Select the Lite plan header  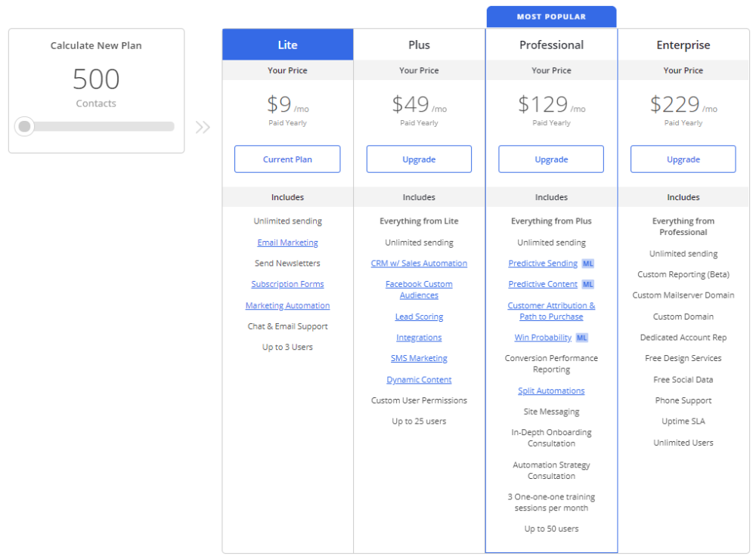coord(287,45)
